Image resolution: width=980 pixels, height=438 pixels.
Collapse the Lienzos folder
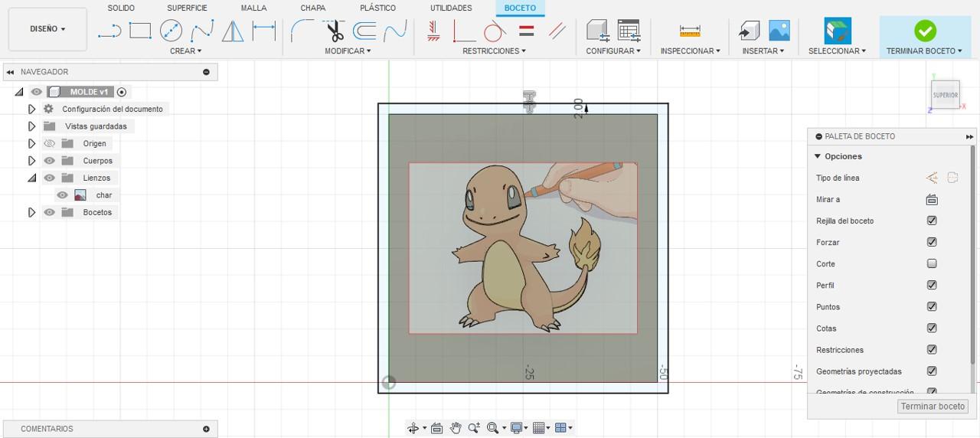coord(31,178)
